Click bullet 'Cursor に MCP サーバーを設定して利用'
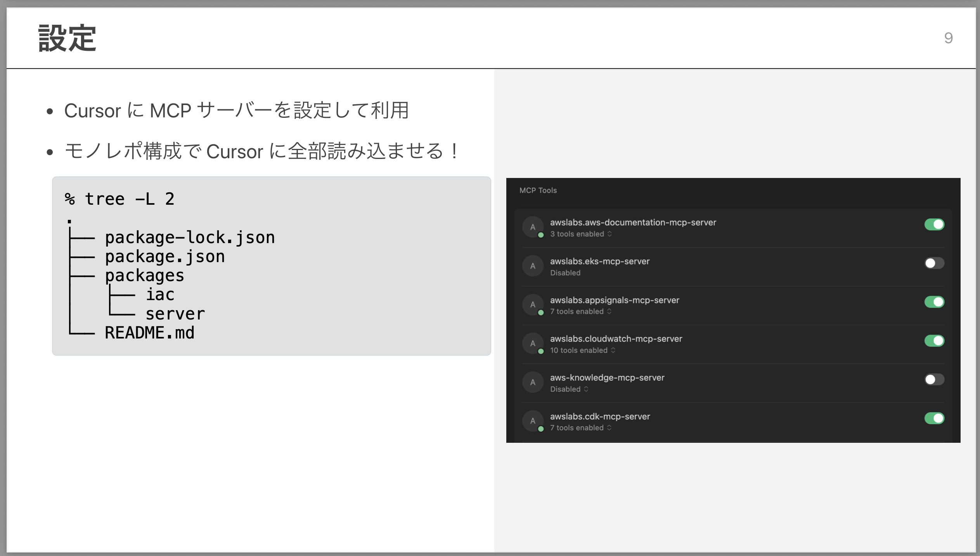Image resolution: width=980 pixels, height=556 pixels. coord(236,111)
